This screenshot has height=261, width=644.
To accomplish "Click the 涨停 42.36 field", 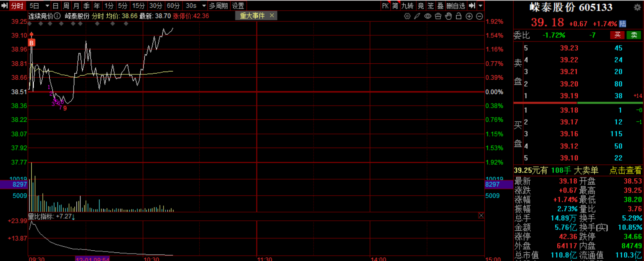I will tap(546, 237).
